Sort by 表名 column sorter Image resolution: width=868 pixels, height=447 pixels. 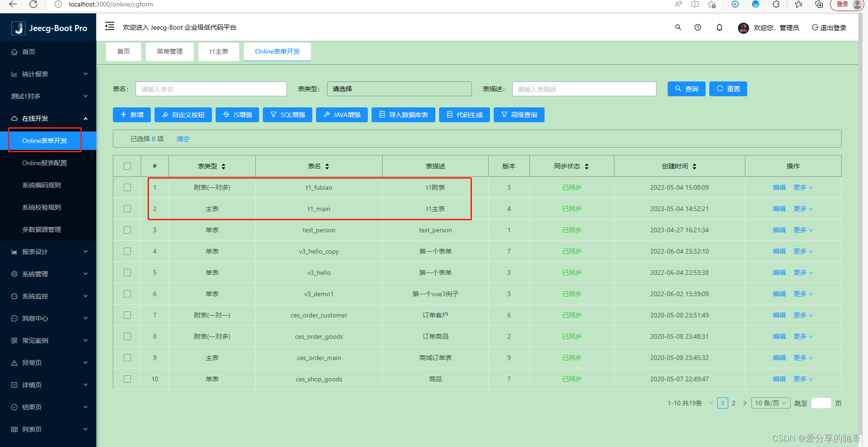327,166
